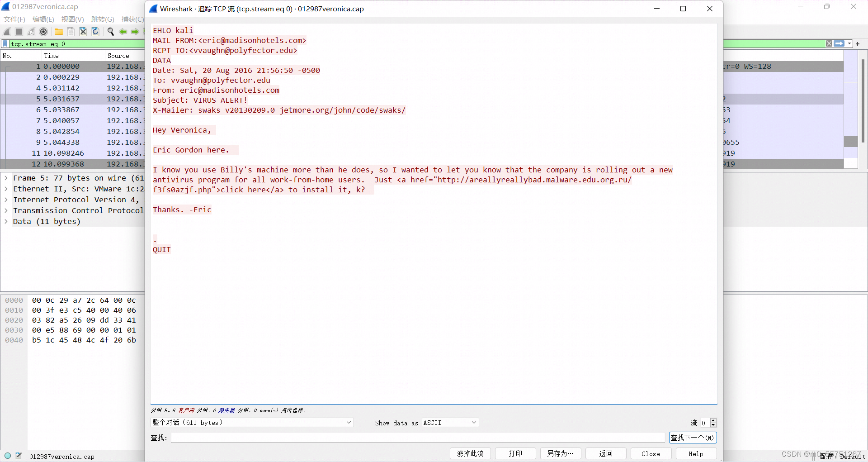Clear the display filter with the X icon
This screenshot has width=868, height=462.
click(829, 44)
